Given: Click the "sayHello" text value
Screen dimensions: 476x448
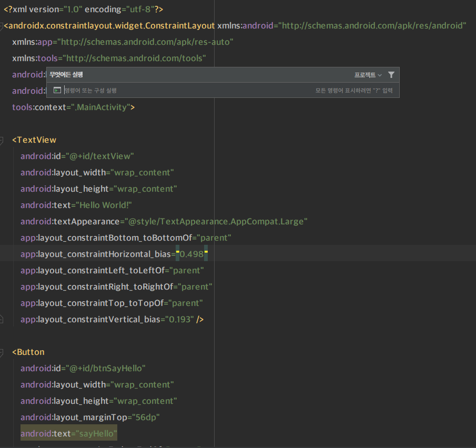Looking at the screenshot, I should point(96,434).
